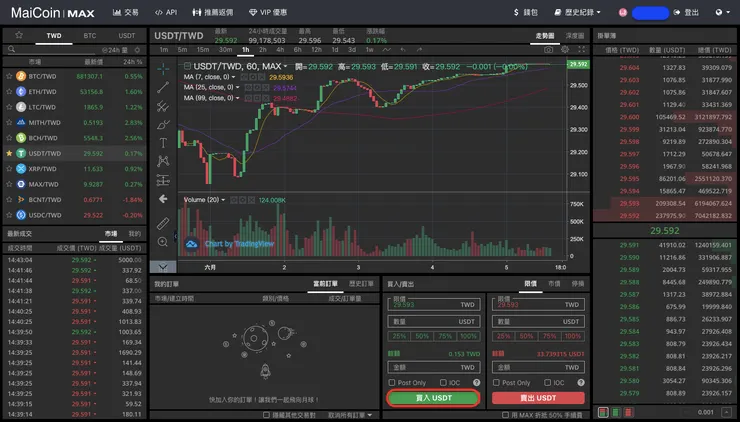The image size is (740, 422).
Task: Click the market search magnifier icon
Action: (x=11, y=49)
